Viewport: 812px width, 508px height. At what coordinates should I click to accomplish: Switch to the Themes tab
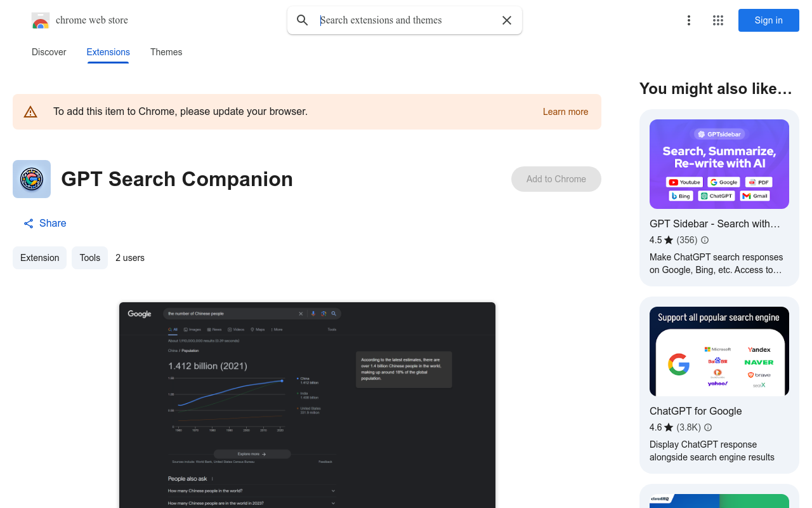point(166,52)
